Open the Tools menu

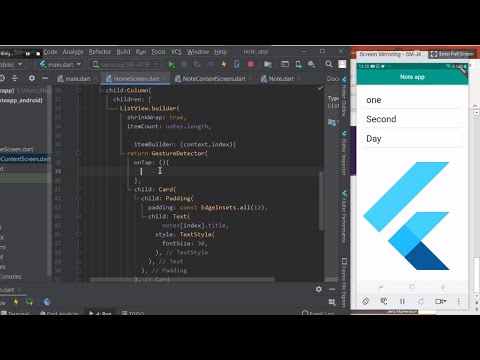tap(158, 52)
